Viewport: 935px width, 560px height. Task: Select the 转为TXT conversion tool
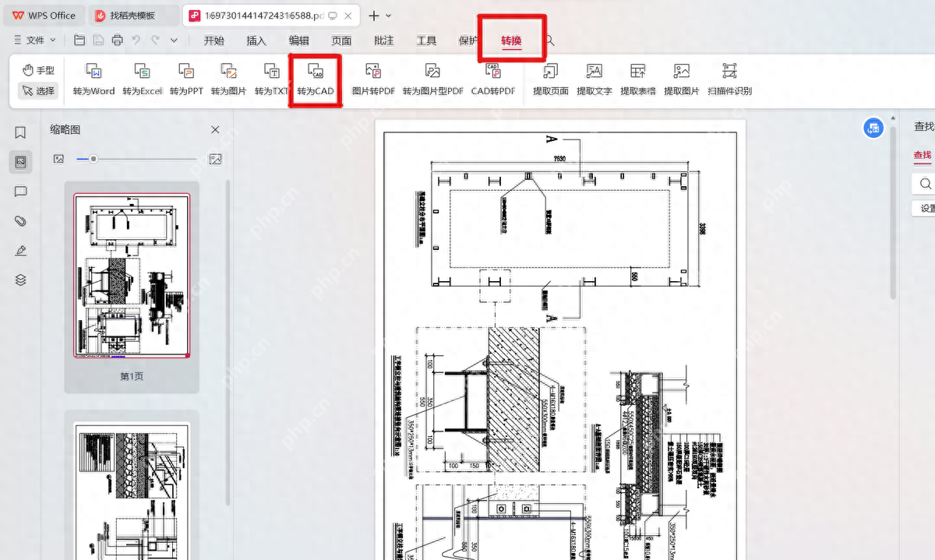[x=272, y=80]
